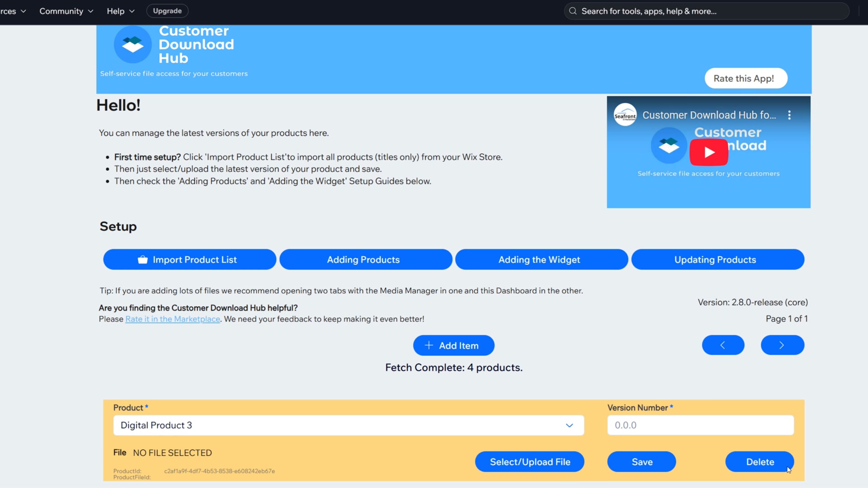Expand the Product dropdown showing Digital Product 3

349,425
